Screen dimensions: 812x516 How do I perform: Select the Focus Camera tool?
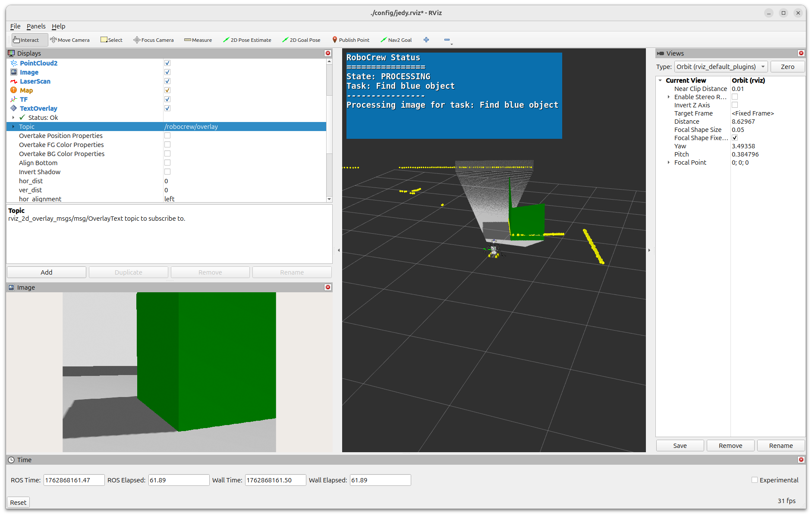point(154,40)
